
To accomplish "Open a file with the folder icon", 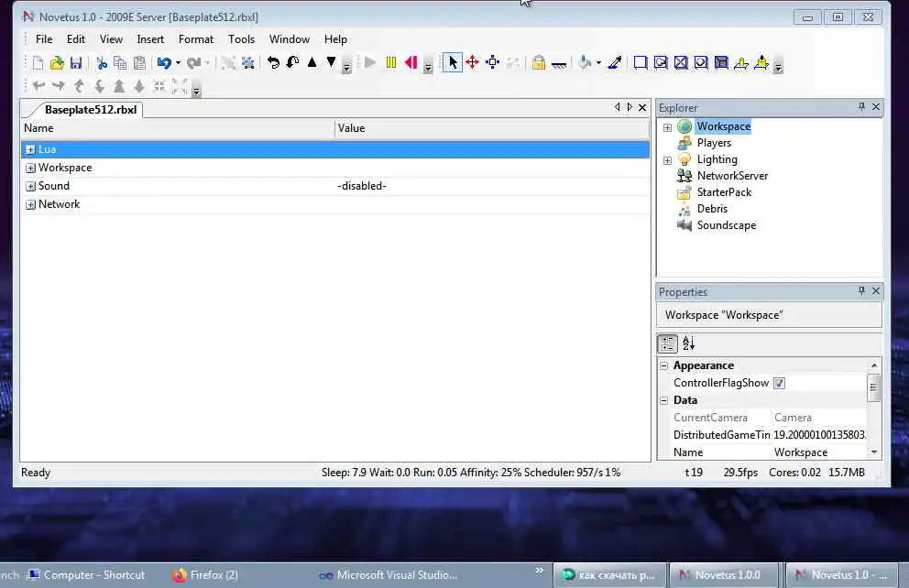I will coord(57,62).
